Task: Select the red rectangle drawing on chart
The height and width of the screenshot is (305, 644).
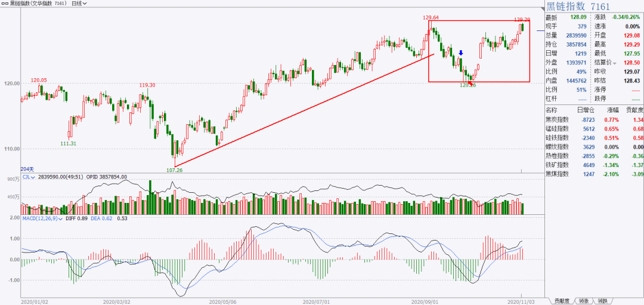Action: click(x=479, y=51)
